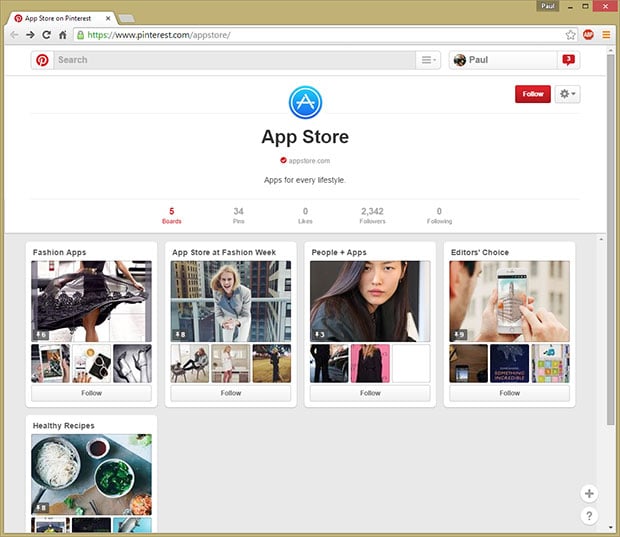Follow the Fashion Apps board
Viewport: 620px width, 537px height.
[91, 393]
